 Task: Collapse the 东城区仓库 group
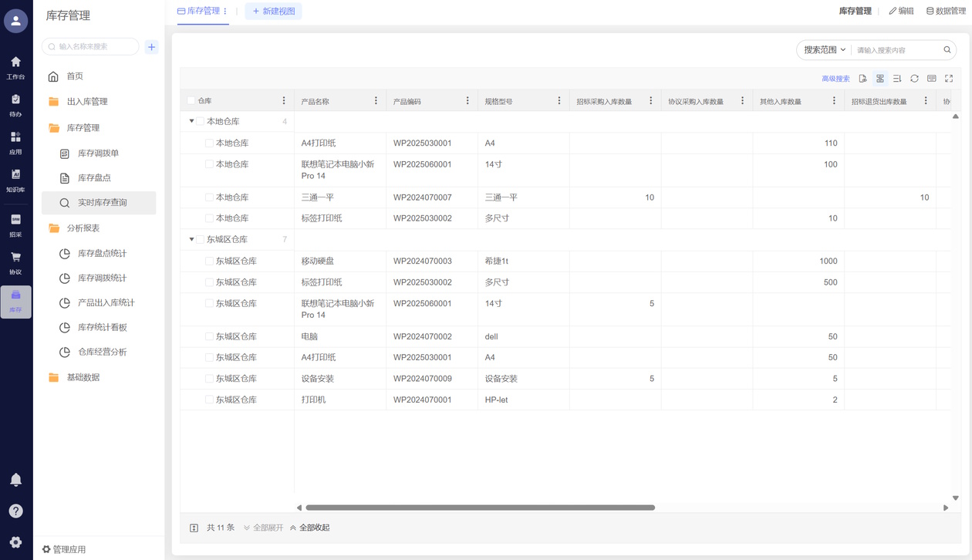(191, 240)
